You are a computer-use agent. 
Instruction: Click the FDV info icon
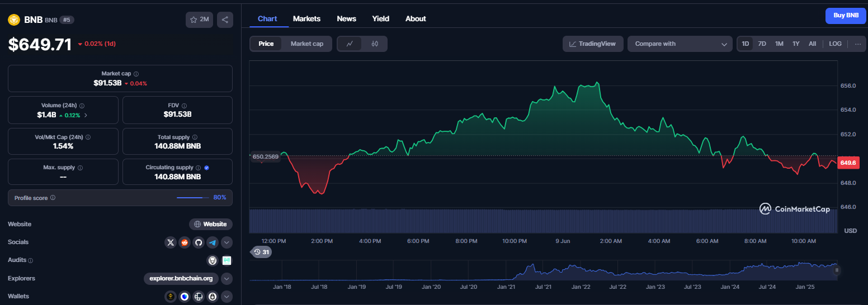pyautogui.click(x=184, y=106)
